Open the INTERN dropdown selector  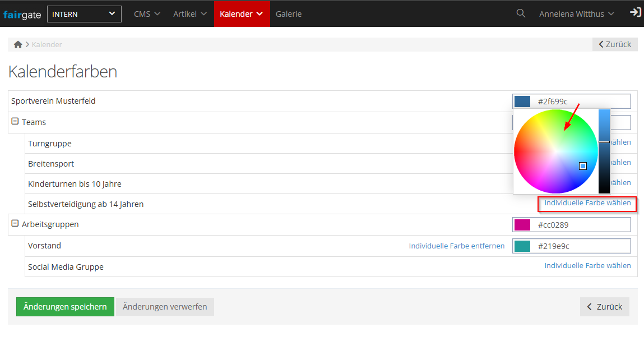pyautogui.click(x=84, y=14)
